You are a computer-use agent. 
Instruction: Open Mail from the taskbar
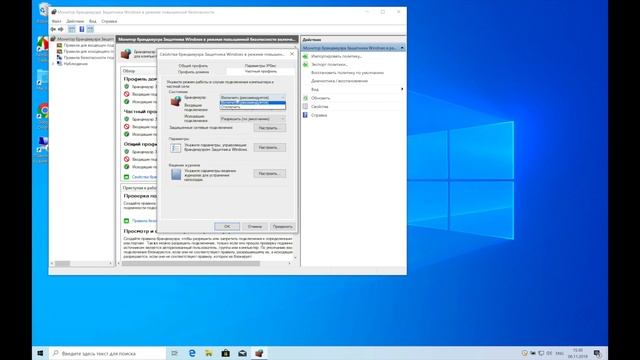point(242,353)
